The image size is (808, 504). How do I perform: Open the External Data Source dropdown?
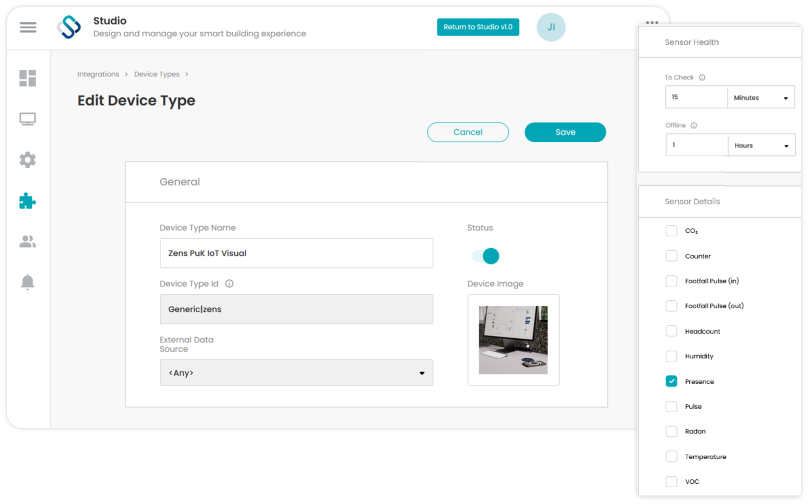[296, 373]
